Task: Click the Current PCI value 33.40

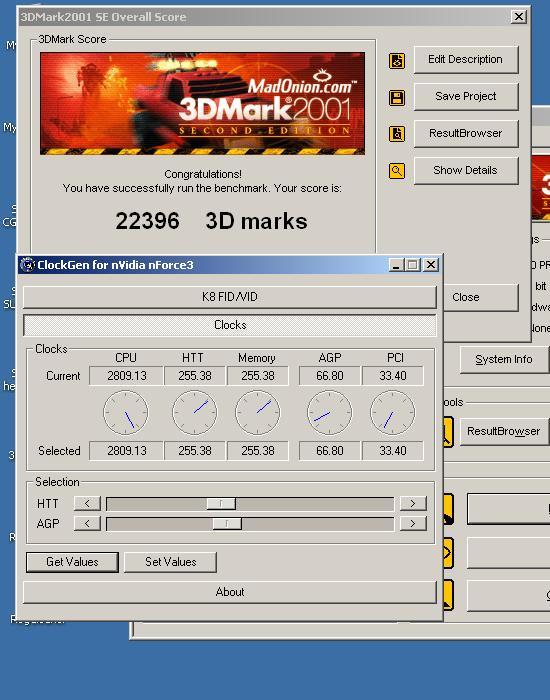Action: pyautogui.click(x=393, y=376)
